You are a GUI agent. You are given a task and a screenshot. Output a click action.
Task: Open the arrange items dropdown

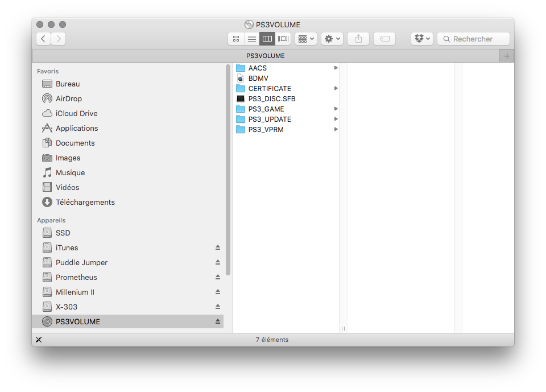pyautogui.click(x=306, y=39)
